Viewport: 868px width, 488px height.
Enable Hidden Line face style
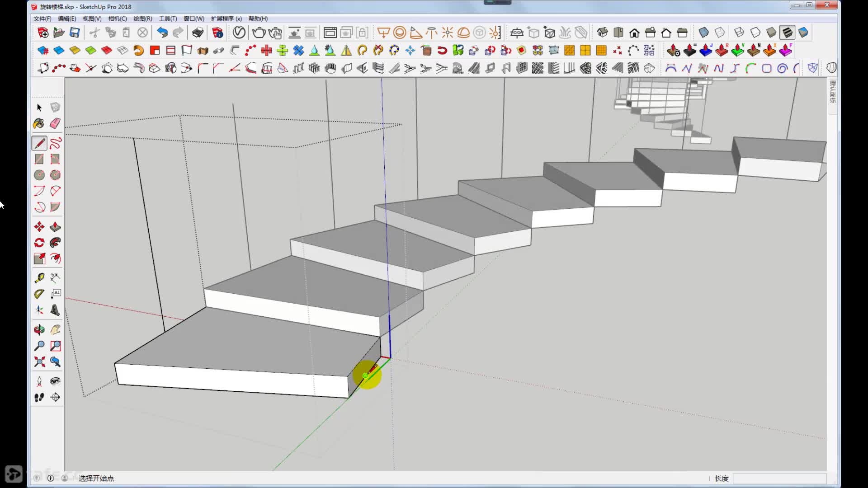click(x=755, y=33)
